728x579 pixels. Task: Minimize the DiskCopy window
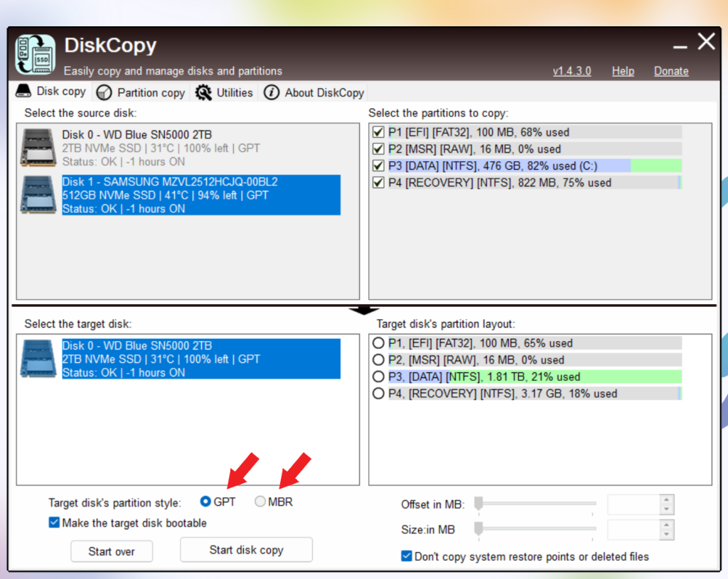point(680,46)
